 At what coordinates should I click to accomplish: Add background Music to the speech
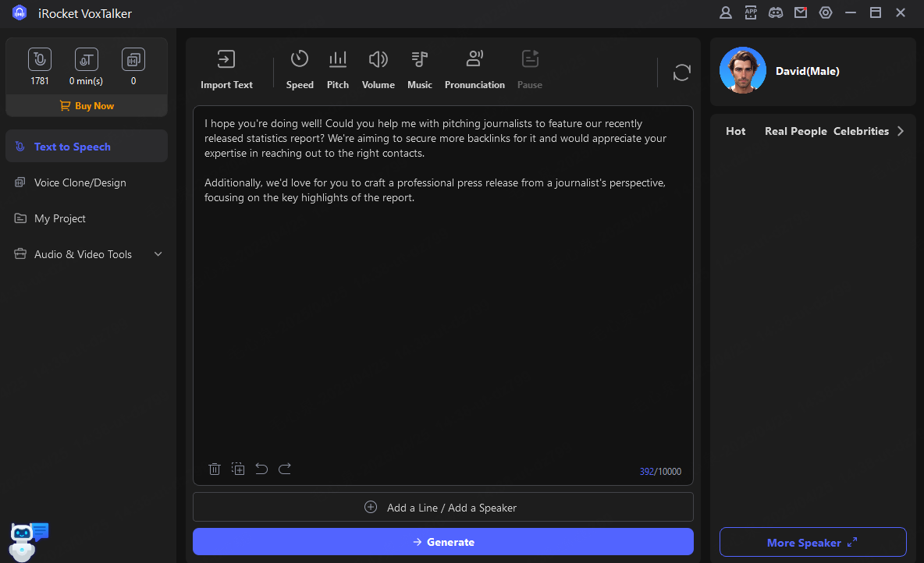tap(419, 69)
